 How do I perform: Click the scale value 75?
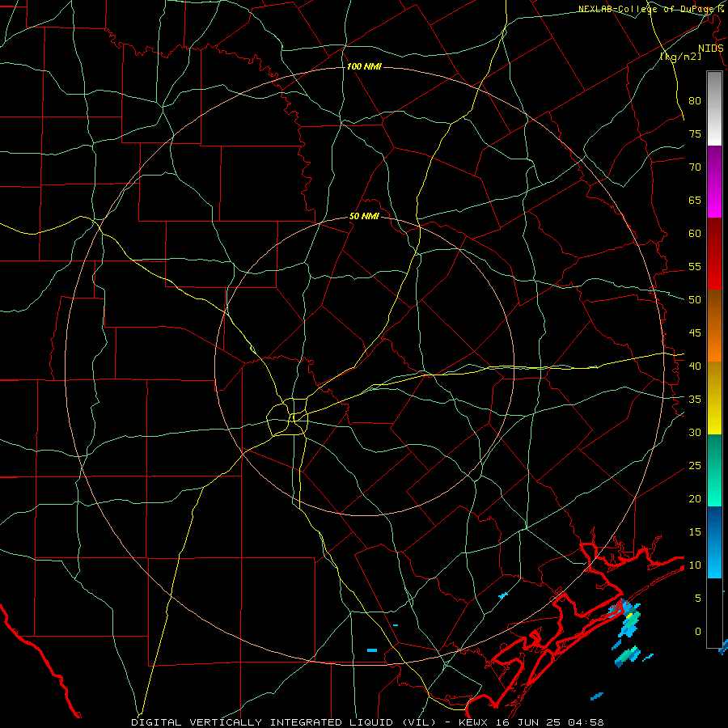pyautogui.click(x=695, y=134)
